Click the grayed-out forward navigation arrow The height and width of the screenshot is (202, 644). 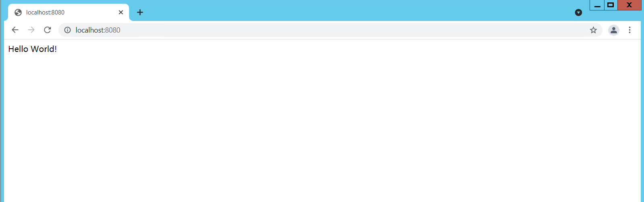point(31,30)
